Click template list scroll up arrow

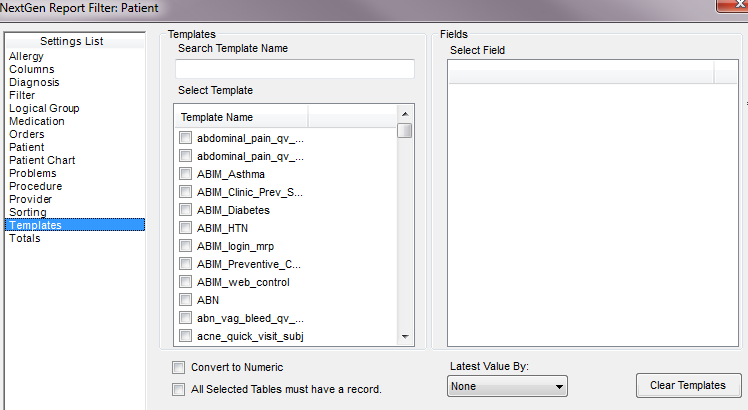tap(405, 114)
